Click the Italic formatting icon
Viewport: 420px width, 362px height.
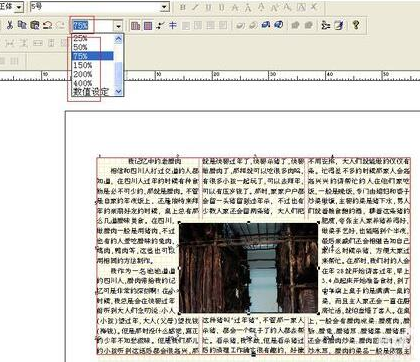[195, 7]
